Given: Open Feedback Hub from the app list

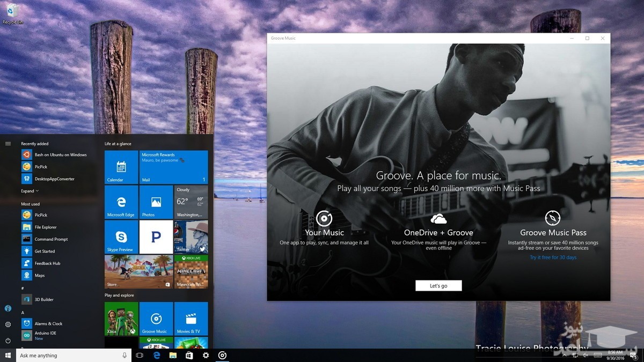Looking at the screenshot, I should 47,263.
